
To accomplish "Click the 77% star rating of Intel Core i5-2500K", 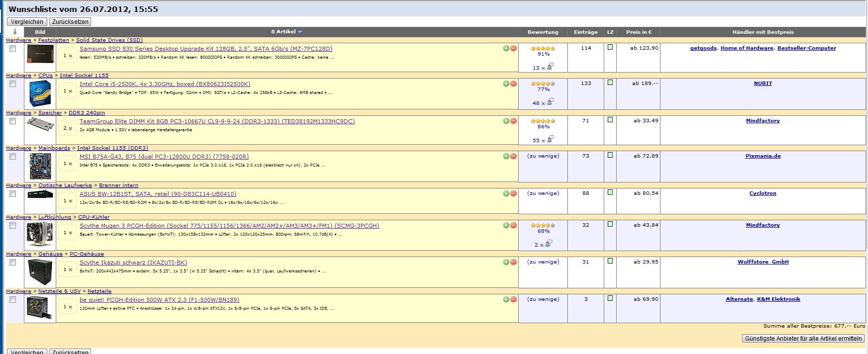I will pos(543,84).
